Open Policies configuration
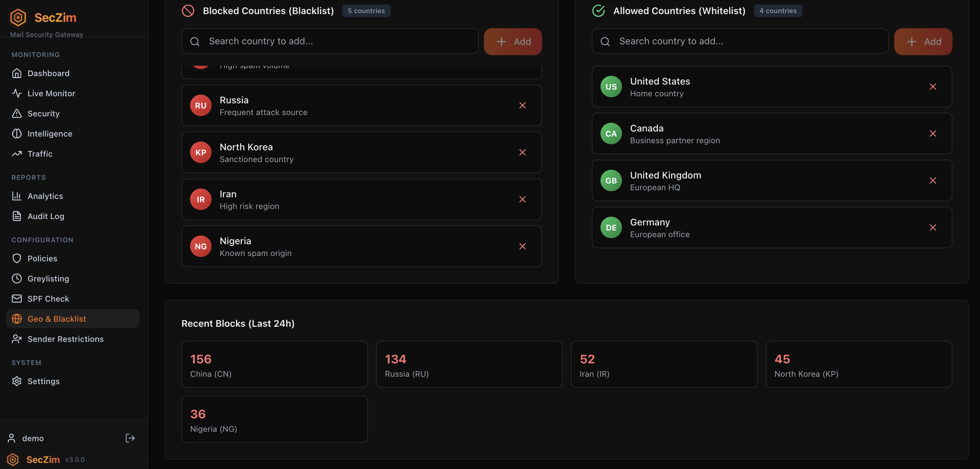This screenshot has height=469, width=980. click(42, 258)
